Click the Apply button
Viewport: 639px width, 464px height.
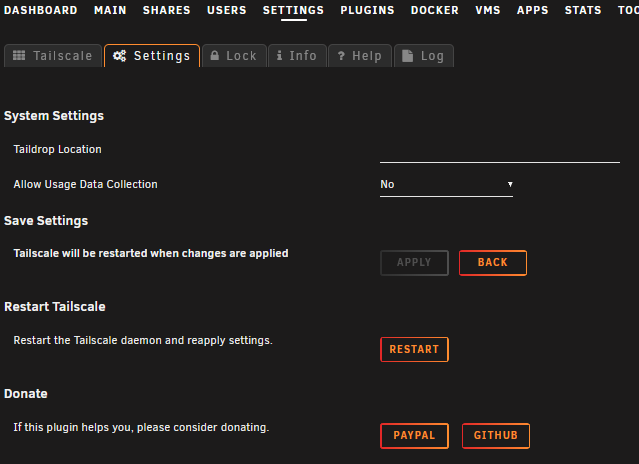click(x=414, y=263)
